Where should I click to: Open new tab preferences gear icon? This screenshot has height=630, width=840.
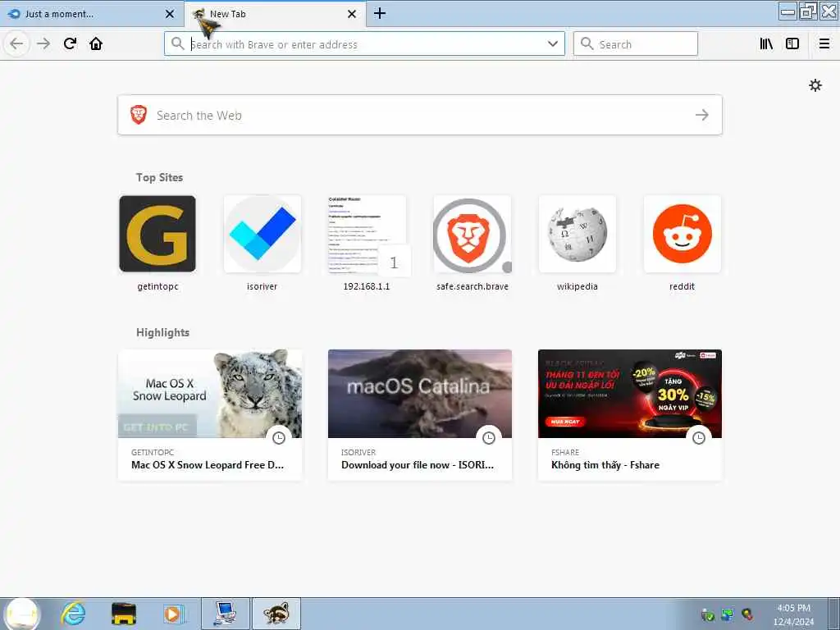tap(815, 85)
